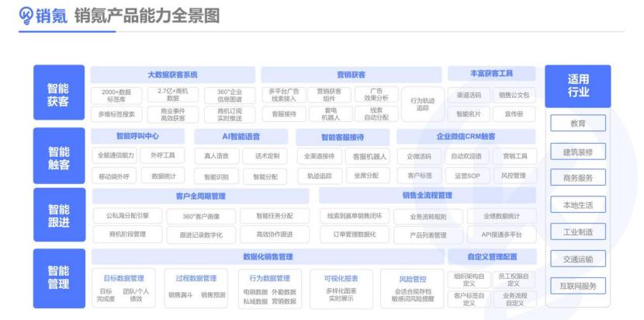Select the 宣传册 cell

[x=514, y=114]
